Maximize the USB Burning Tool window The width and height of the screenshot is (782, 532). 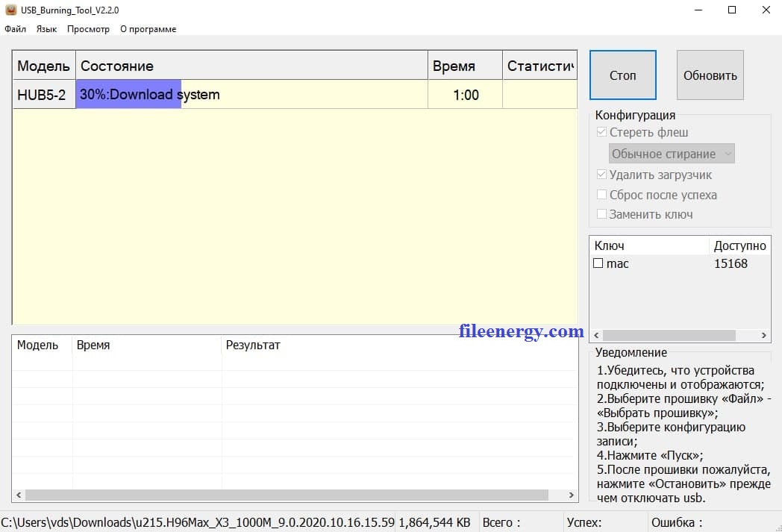(x=732, y=10)
